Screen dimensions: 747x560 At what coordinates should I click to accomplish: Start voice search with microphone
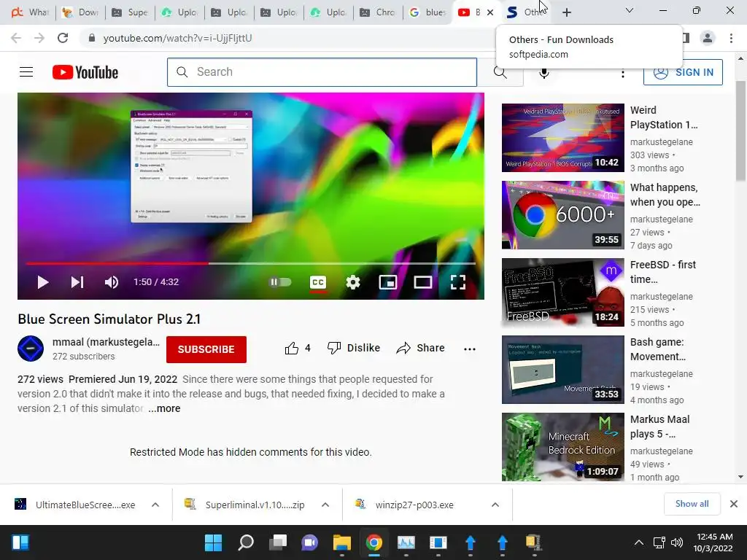click(544, 72)
